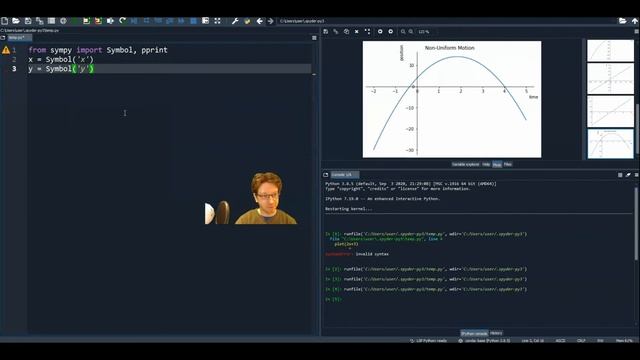Re-run the last script

click(122, 21)
